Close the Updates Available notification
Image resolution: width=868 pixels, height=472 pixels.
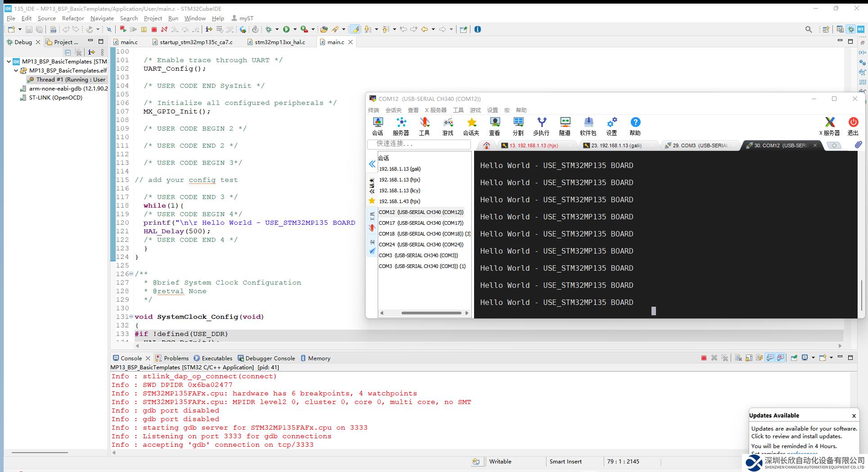[854, 416]
